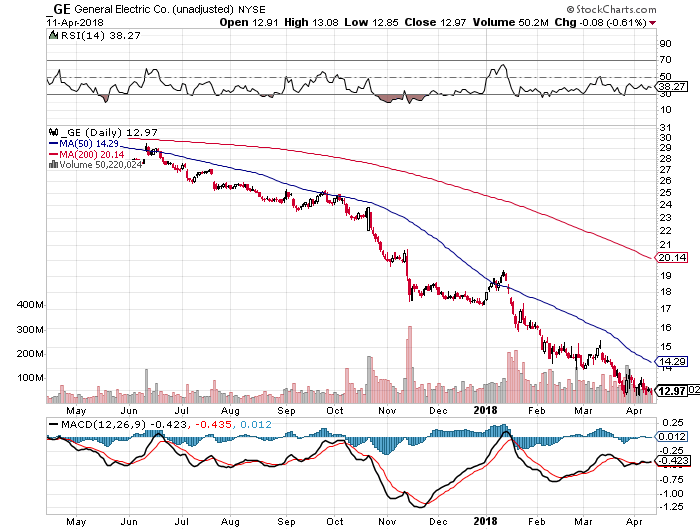700x530 pixels.
Task: Click the volume bars icon in the legend
Action: (53, 164)
